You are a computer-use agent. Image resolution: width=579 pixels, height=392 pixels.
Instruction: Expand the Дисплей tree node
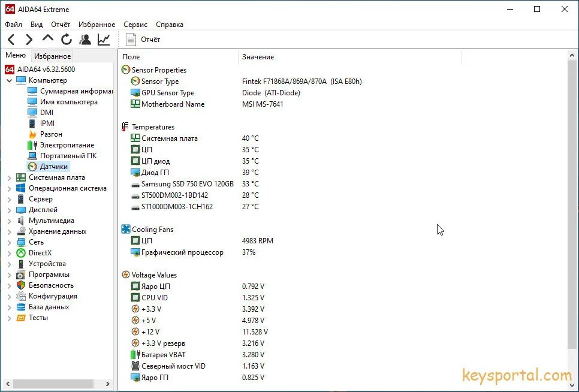coord(9,210)
